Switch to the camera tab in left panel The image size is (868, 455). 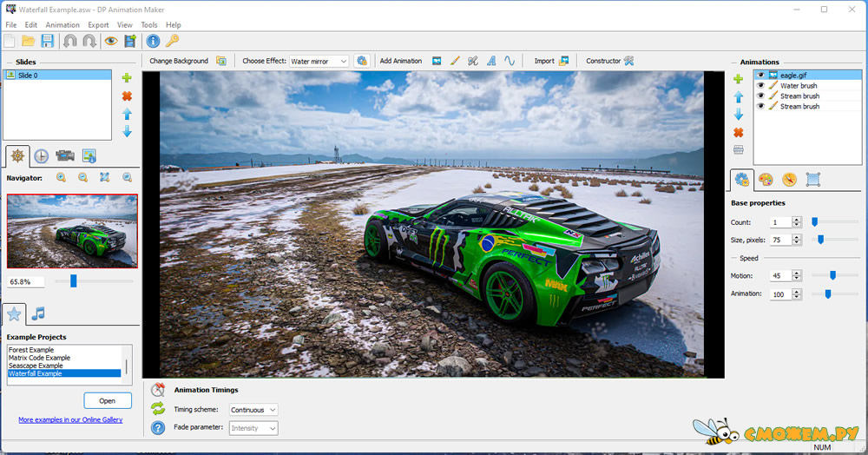point(65,156)
